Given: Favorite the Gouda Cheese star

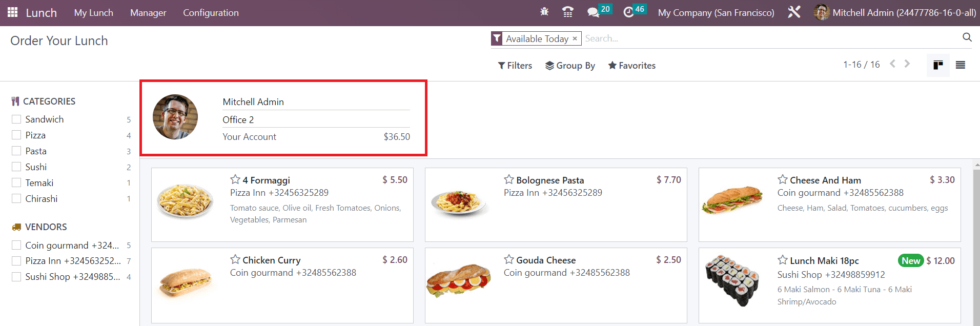Looking at the screenshot, I should [509, 259].
